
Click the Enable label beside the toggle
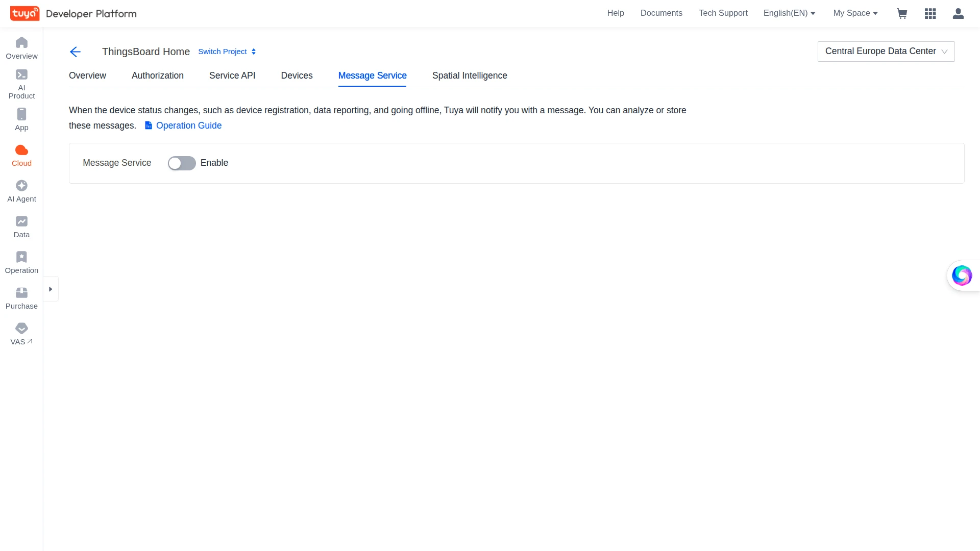click(x=214, y=163)
